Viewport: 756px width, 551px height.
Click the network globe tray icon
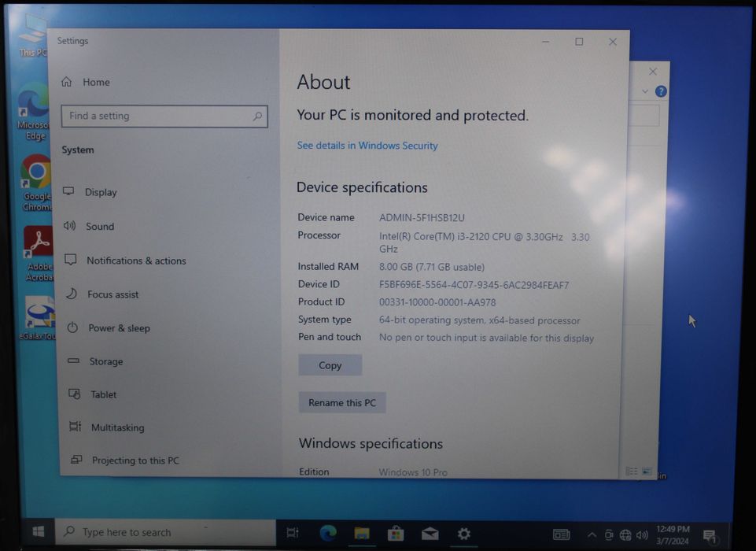point(625,534)
